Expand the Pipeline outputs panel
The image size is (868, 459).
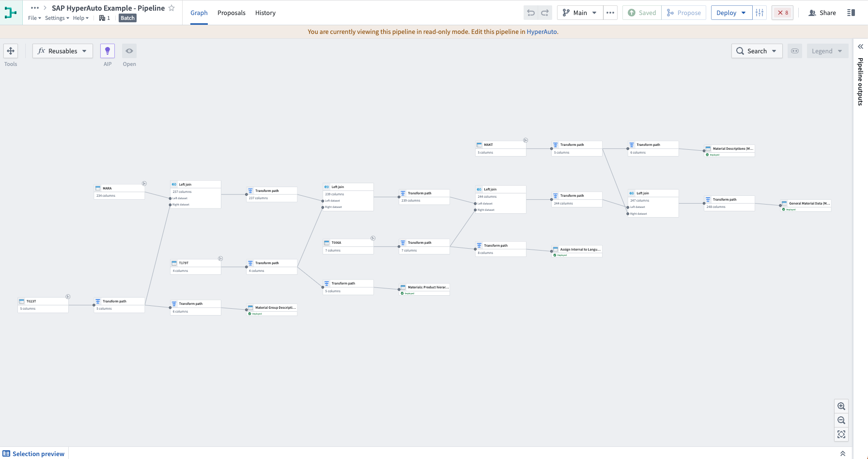pyautogui.click(x=861, y=47)
